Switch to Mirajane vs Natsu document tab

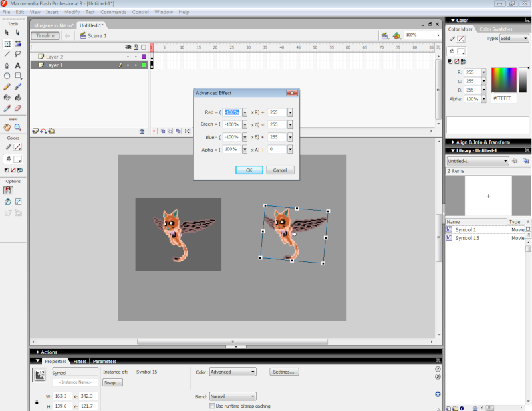point(54,25)
